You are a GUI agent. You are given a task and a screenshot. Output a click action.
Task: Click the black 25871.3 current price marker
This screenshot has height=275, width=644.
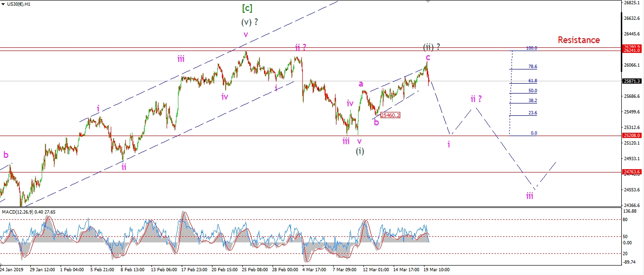[x=631, y=81]
